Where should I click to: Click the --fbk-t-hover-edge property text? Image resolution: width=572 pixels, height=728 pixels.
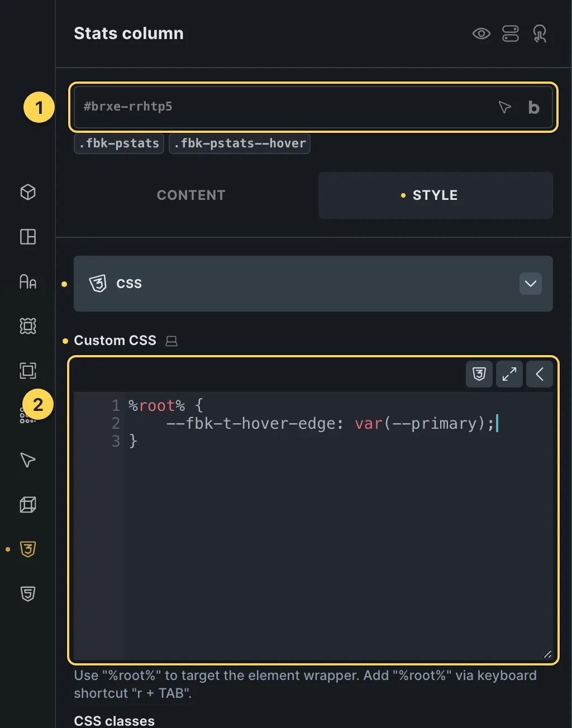click(x=255, y=424)
